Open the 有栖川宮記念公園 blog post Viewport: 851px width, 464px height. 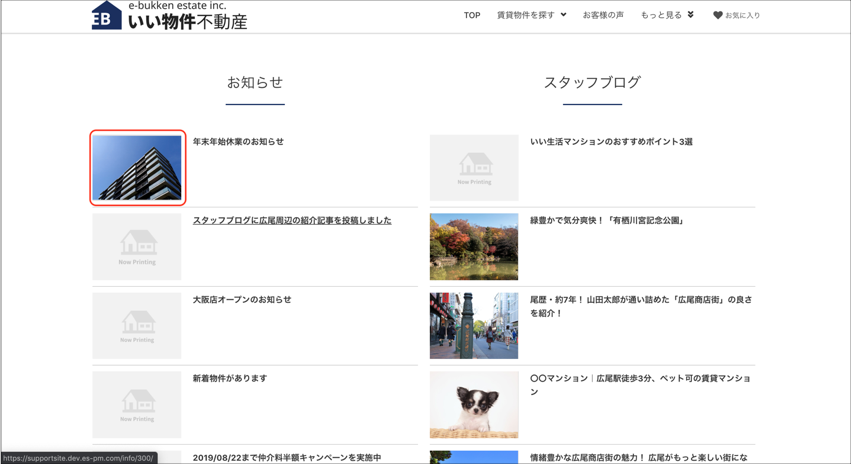tap(608, 221)
